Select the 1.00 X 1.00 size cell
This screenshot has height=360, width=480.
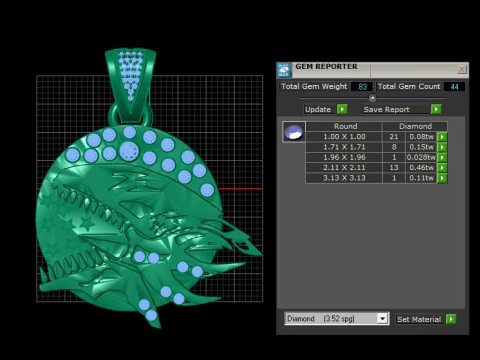pyautogui.click(x=344, y=137)
